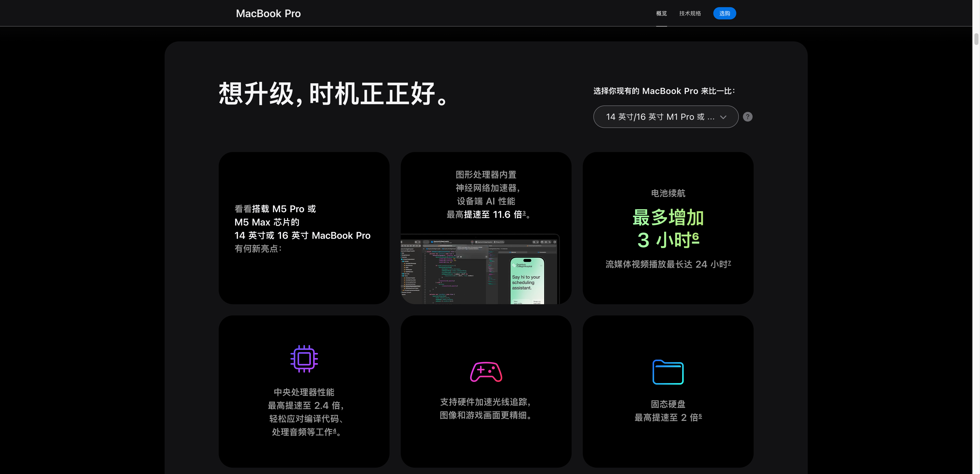Open the 技术规格 tab
Image resolution: width=980 pixels, height=474 pixels.
pyautogui.click(x=690, y=13)
